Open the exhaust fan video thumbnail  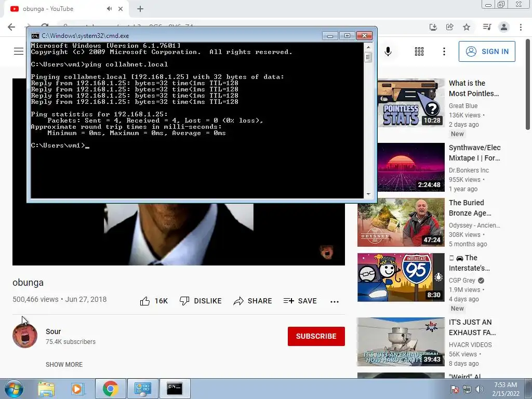[x=401, y=342]
